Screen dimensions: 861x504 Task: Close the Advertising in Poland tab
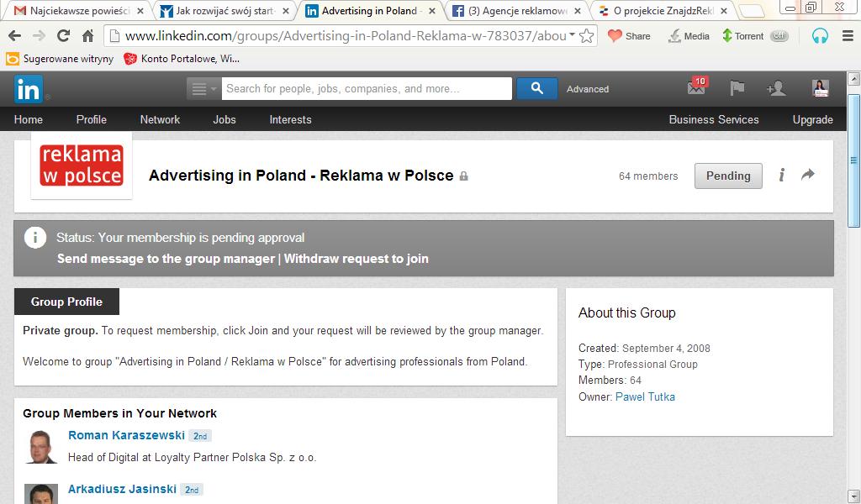coord(431,11)
